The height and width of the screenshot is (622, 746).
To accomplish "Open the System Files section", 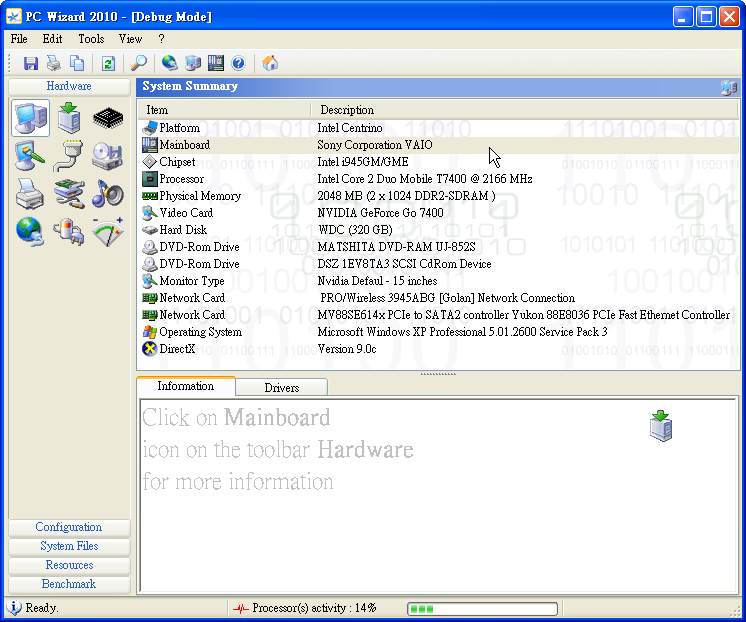I will tap(69, 546).
